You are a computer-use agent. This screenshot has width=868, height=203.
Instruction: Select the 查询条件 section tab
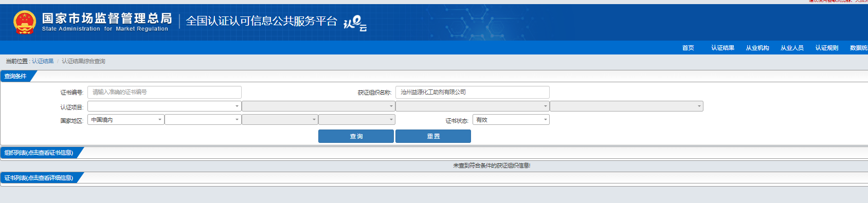coord(16,76)
